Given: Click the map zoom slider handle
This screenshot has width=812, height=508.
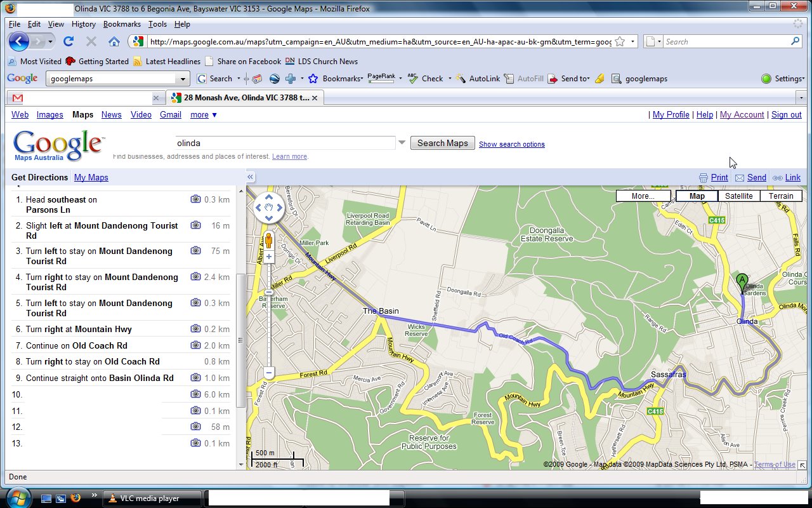Looking at the screenshot, I should (x=269, y=293).
